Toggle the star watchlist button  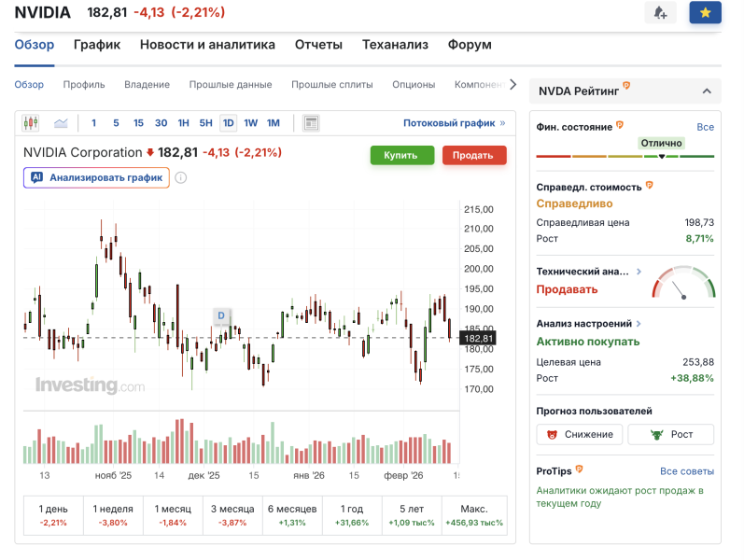705,12
